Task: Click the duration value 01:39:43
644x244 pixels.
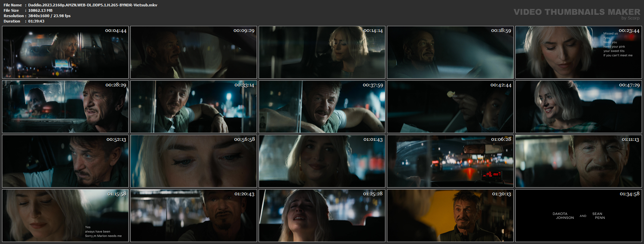Action: 36,21
